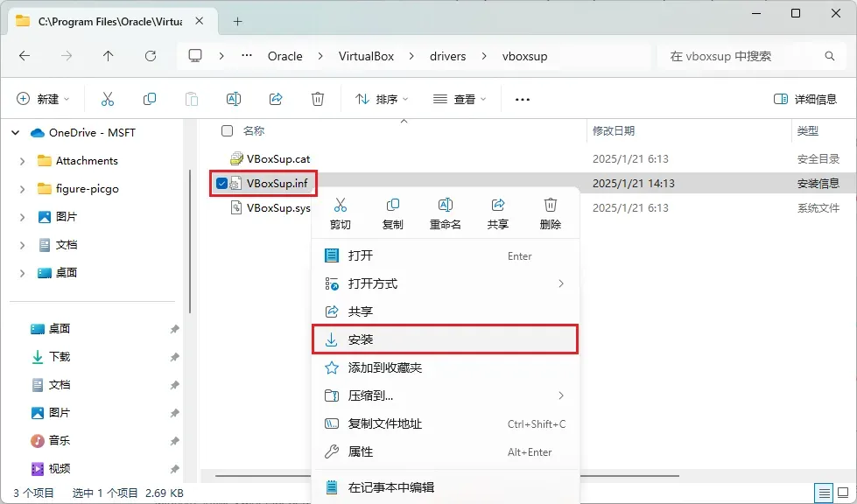
Task: Click the refresh button in navigation bar
Action: coord(151,56)
